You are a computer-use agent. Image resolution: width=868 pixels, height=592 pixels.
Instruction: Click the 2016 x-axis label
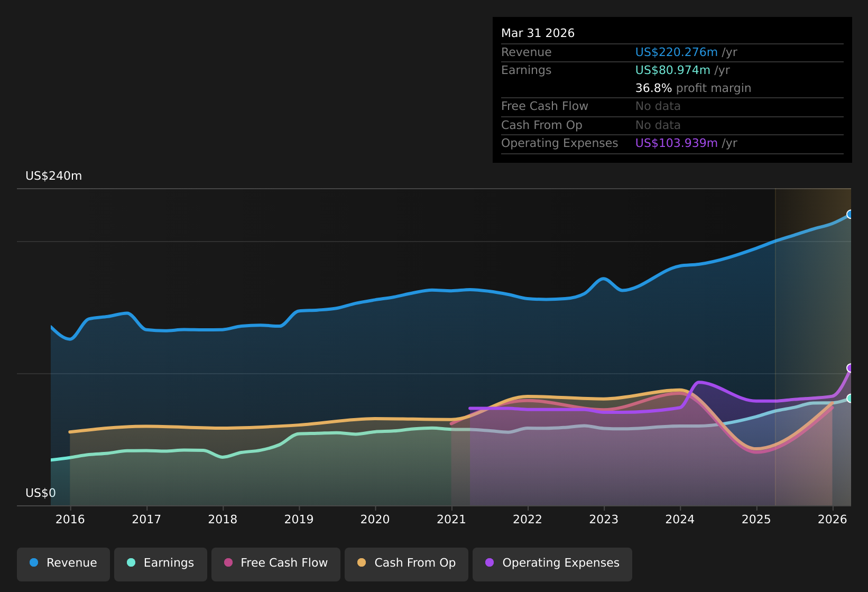pos(70,519)
